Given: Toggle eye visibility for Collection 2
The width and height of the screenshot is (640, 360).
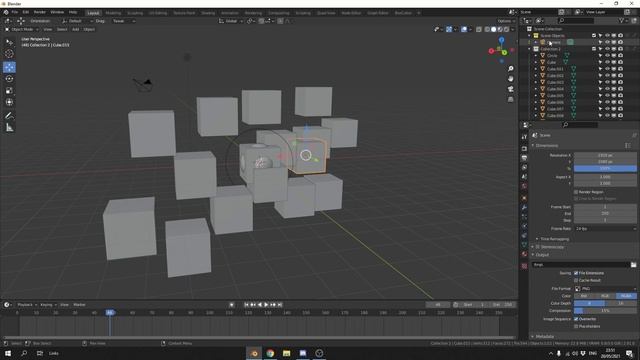Looking at the screenshot, I should [607, 49].
